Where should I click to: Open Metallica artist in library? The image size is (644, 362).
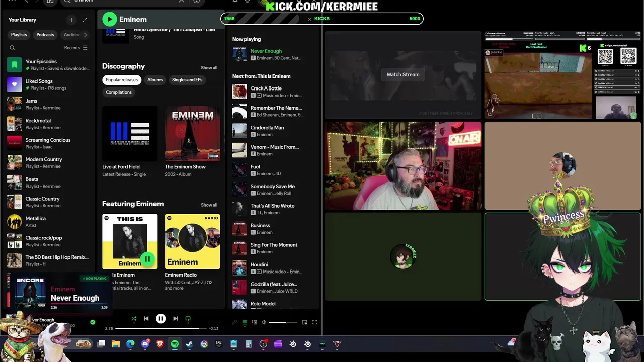[x=48, y=222]
